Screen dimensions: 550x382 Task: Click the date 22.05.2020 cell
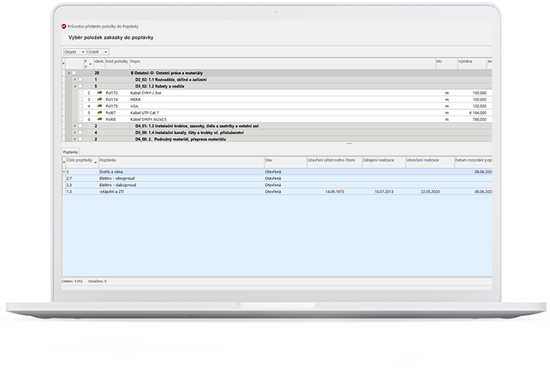click(x=430, y=192)
